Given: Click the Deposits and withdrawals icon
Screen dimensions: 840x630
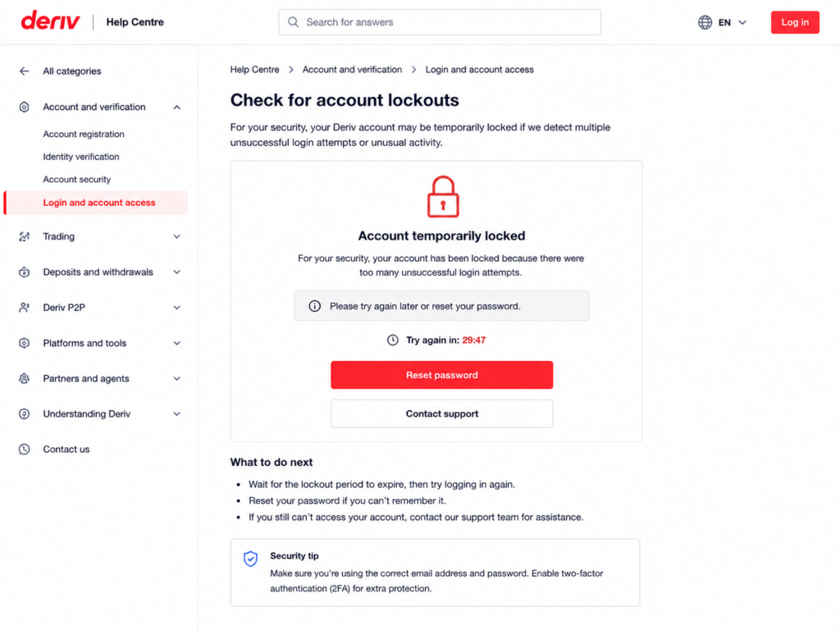Looking at the screenshot, I should (24, 272).
